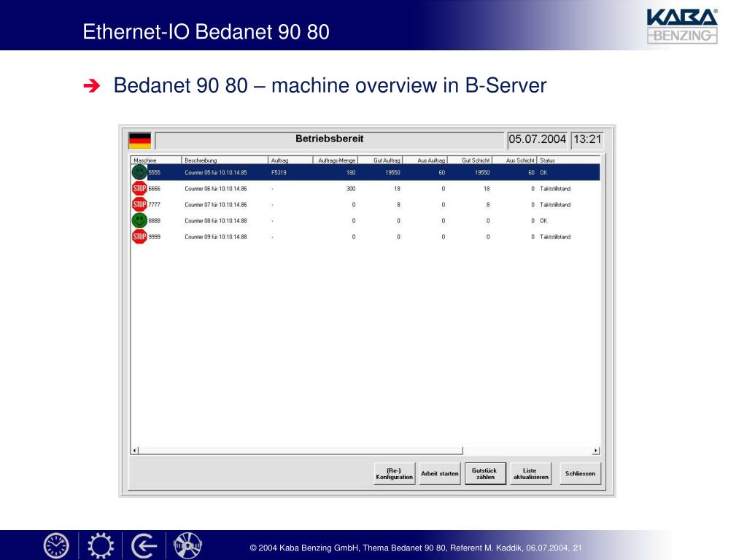Screen dimensions: 747x560
Task: Click the date field 05.07.2004
Action: (538, 139)
